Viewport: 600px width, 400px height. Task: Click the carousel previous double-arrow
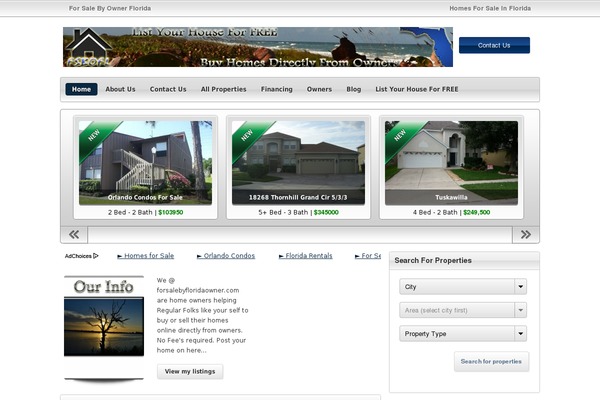point(74,234)
